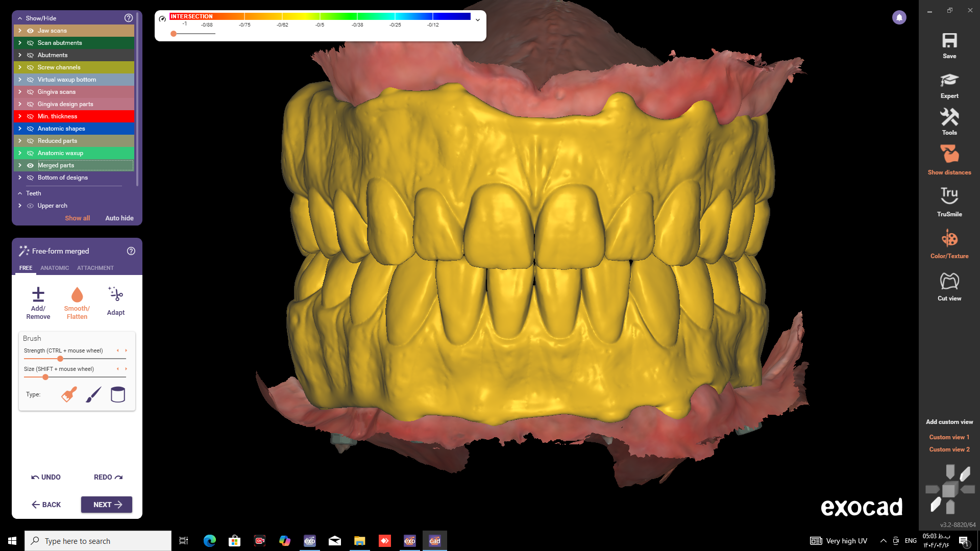Activate the Cut view tool

coord(949,281)
